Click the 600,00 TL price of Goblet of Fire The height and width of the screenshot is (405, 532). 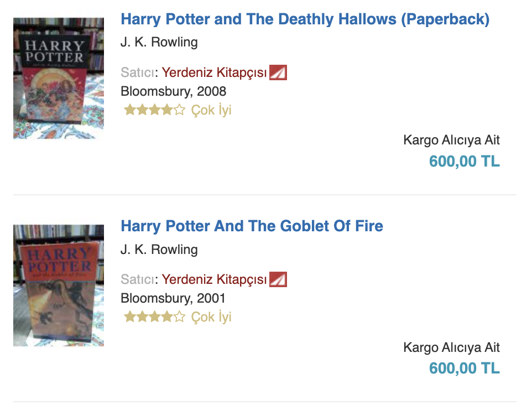coord(464,368)
